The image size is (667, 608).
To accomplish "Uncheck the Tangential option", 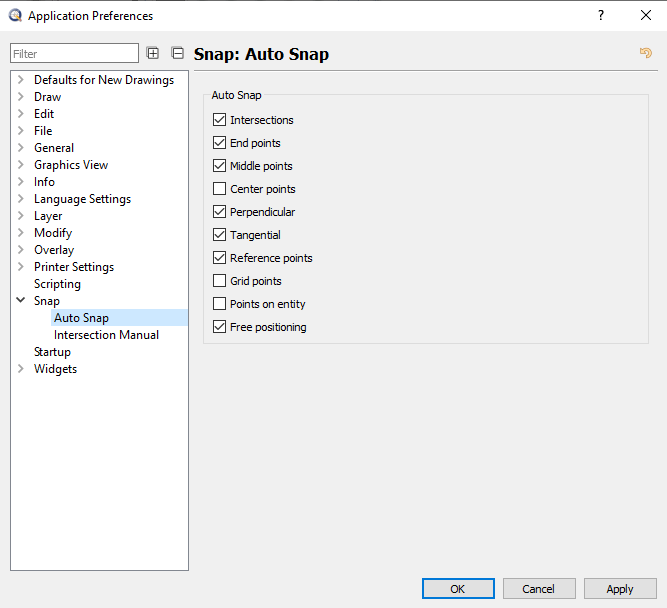I will click(219, 234).
